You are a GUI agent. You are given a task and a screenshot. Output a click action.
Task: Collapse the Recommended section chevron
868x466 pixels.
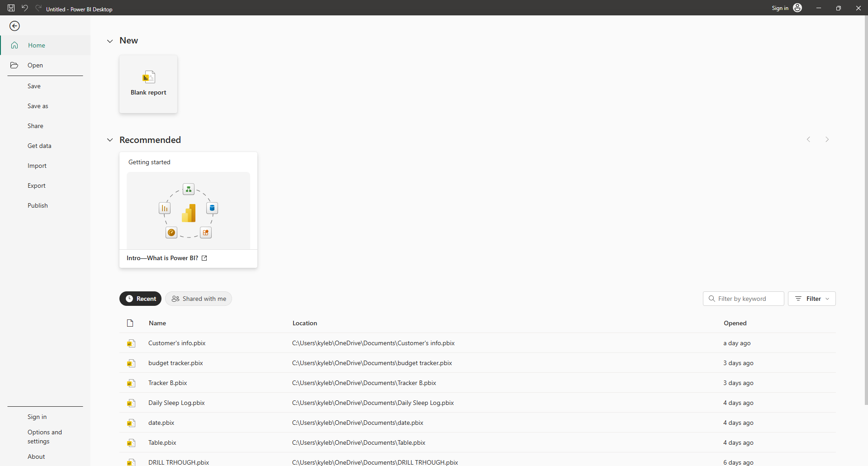tap(110, 140)
